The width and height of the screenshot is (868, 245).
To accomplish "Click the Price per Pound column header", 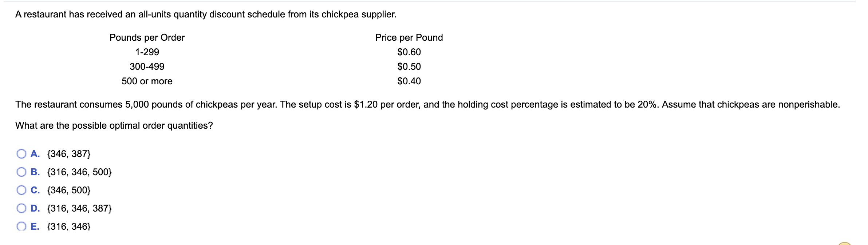I will coord(409,37).
